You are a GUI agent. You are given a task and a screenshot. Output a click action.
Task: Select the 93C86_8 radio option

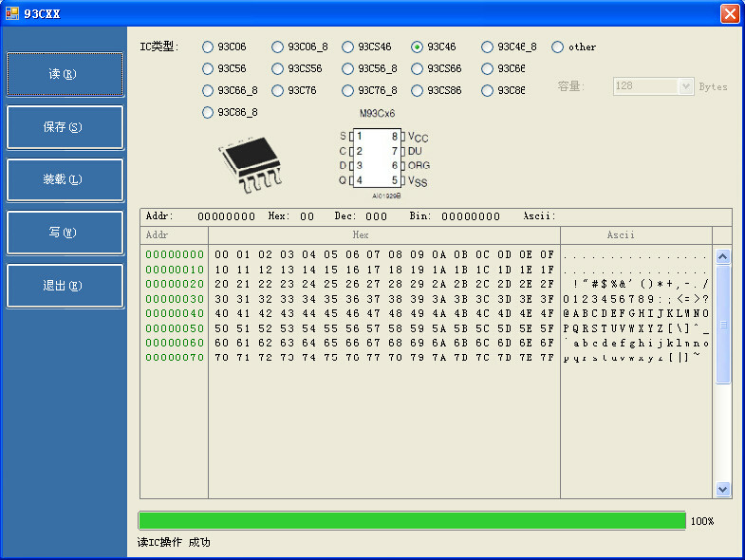click(x=230, y=112)
